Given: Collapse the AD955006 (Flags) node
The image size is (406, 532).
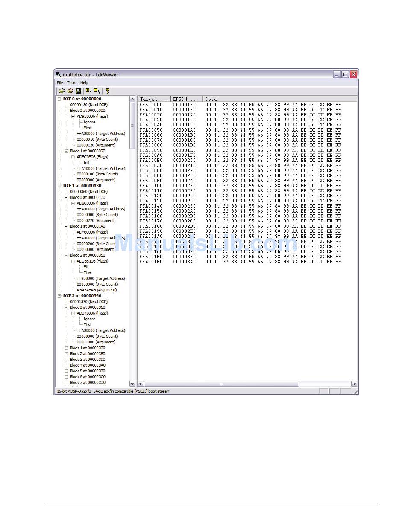Looking at the screenshot, I should click(x=73, y=116).
